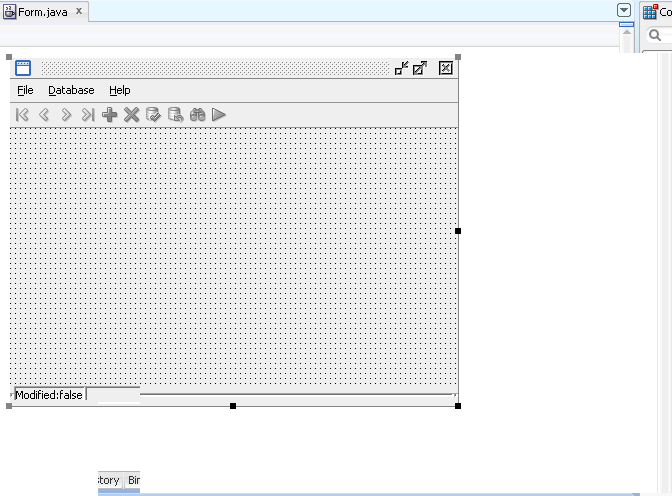The width and height of the screenshot is (672, 496).
Task: Open editor tab list dropdown arrow
Action: (624, 10)
